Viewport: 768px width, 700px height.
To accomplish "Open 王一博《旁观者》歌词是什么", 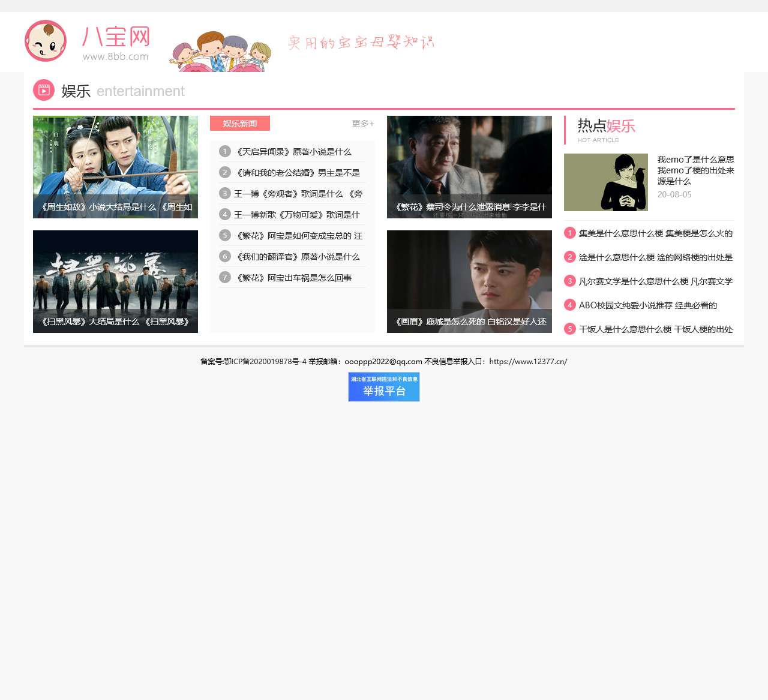I will (298, 194).
